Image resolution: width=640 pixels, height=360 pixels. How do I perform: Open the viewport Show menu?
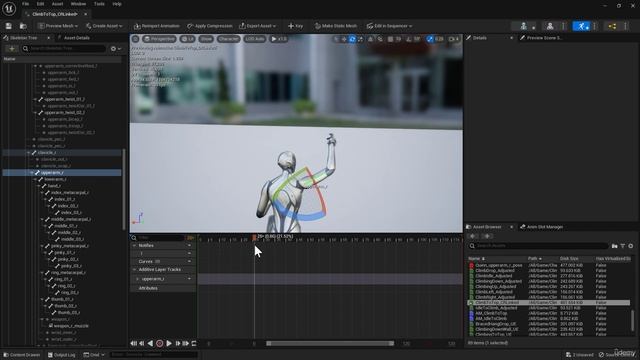(x=206, y=39)
